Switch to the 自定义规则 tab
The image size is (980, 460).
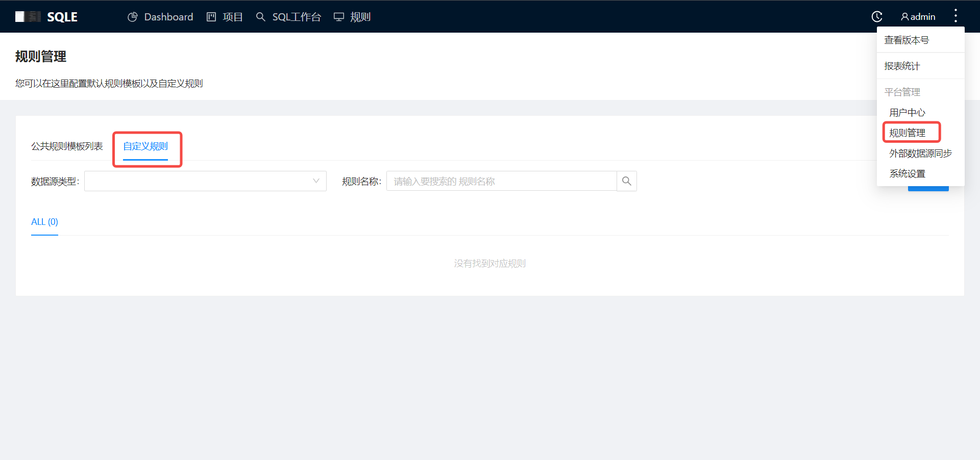coord(145,146)
